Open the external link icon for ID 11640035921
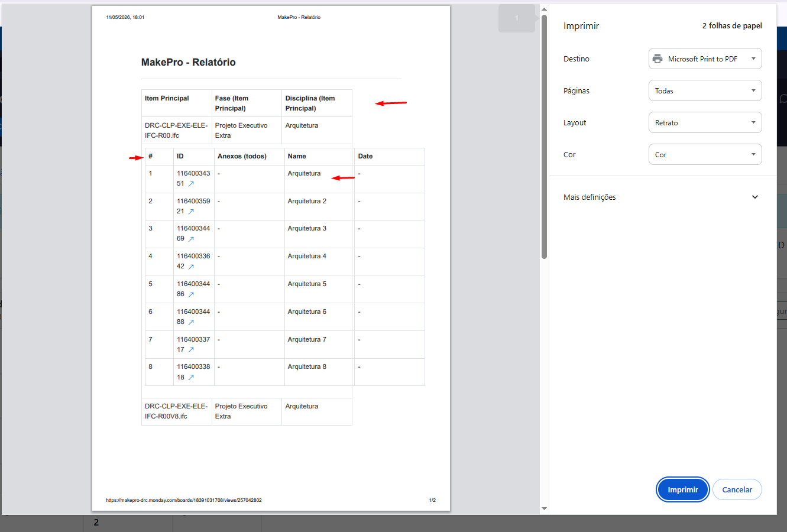787x532 pixels. click(191, 212)
